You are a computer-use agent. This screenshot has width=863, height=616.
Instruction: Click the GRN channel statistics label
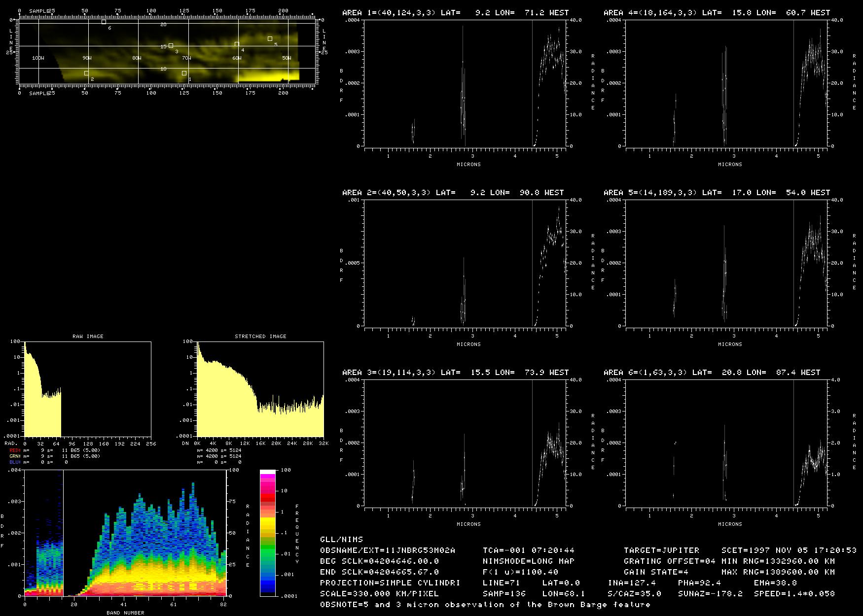pyautogui.click(x=15, y=456)
